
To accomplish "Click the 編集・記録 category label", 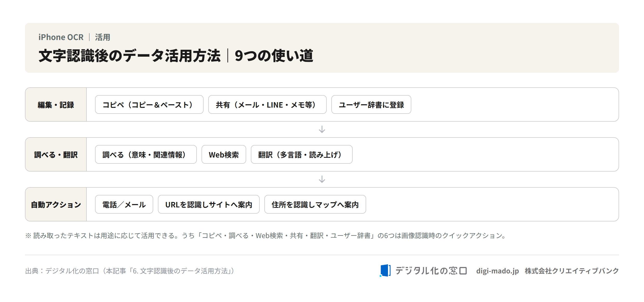I will [x=56, y=105].
